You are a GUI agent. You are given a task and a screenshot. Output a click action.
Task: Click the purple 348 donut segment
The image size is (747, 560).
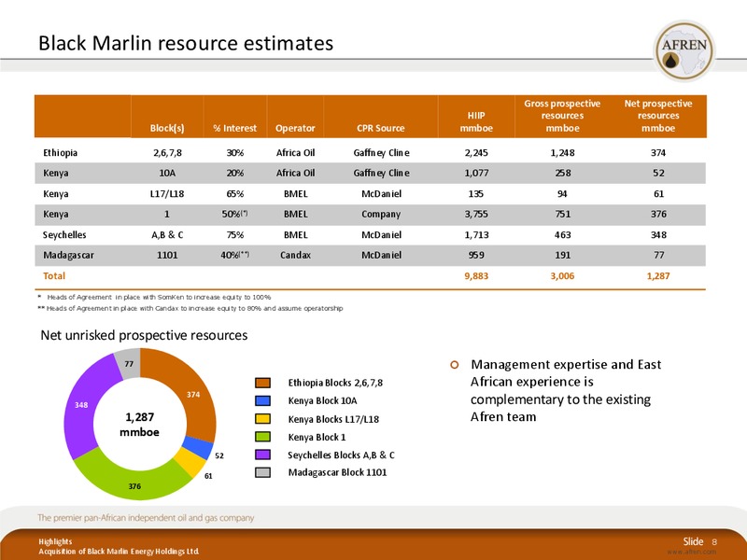point(82,405)
